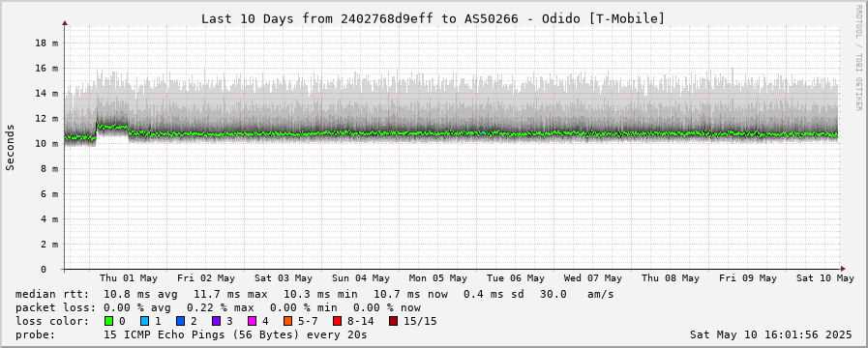Image resolution: width=868 pixels, height=348 pixels.
Task: Click the raised latency step near Thu 01 May
Action: [x=112, y=127]
